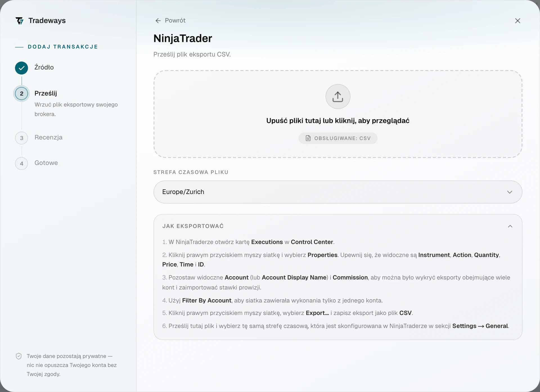Click drop zone text to browse files
Viewport: 540px width, 392px height.
pos(338,121)
